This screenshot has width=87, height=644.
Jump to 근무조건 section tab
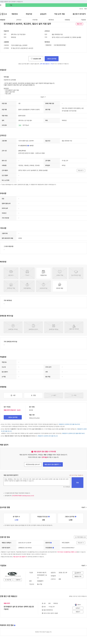click(19, 20)
